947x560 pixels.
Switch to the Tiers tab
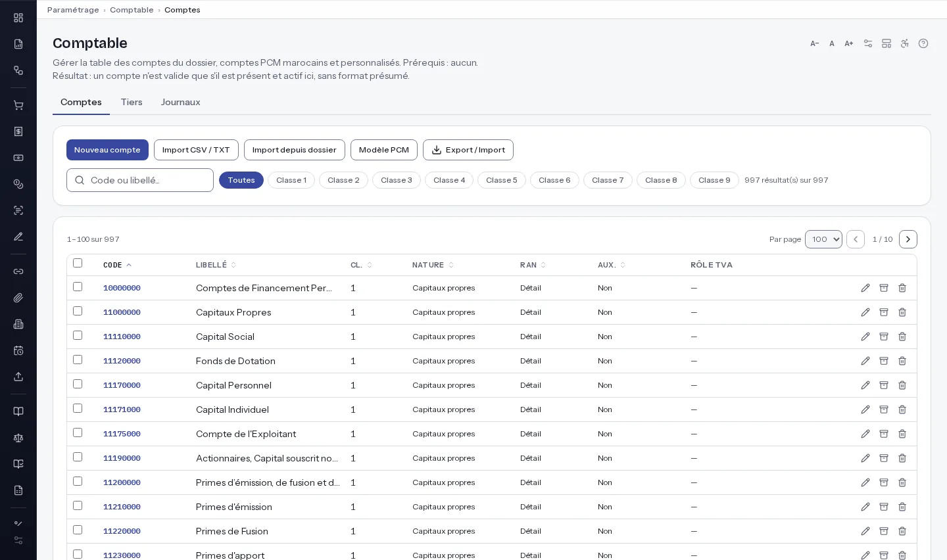[x=132, y=102]
